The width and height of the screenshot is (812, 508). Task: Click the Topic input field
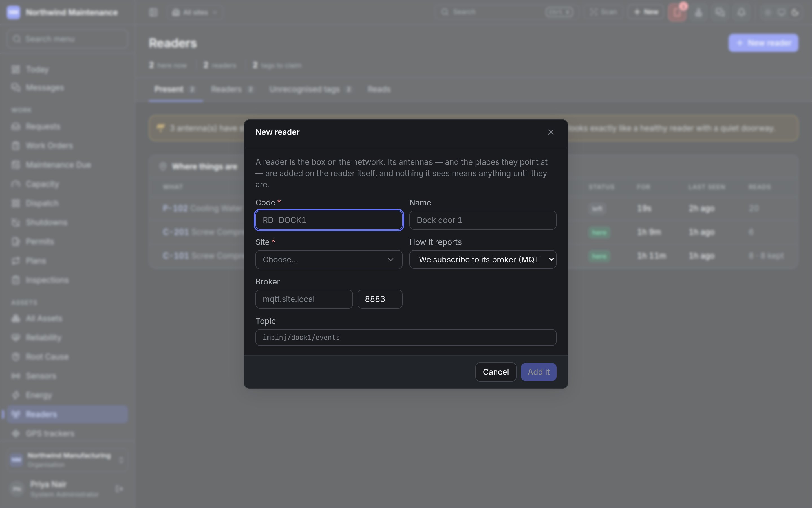(406, 337)
